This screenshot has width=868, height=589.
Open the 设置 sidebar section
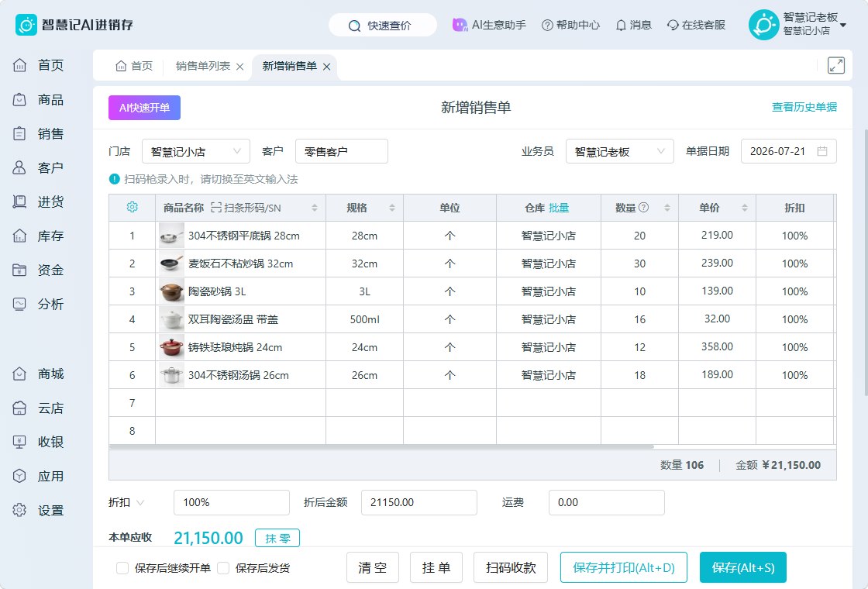tap(38, 511)
